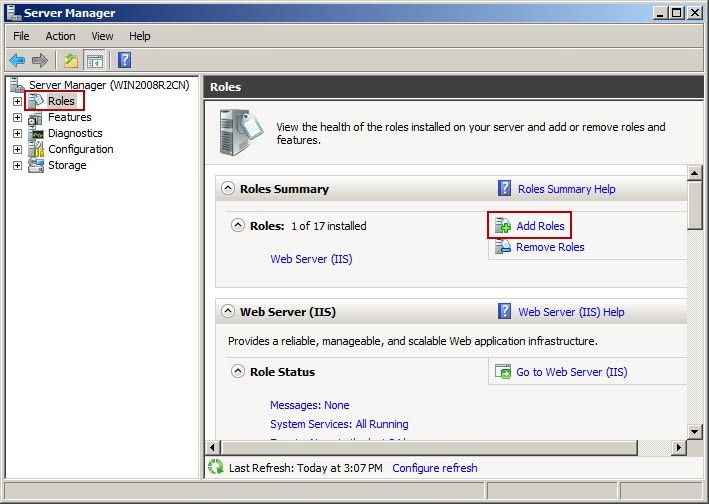Click the Features tree node icon

click(36, 118)
